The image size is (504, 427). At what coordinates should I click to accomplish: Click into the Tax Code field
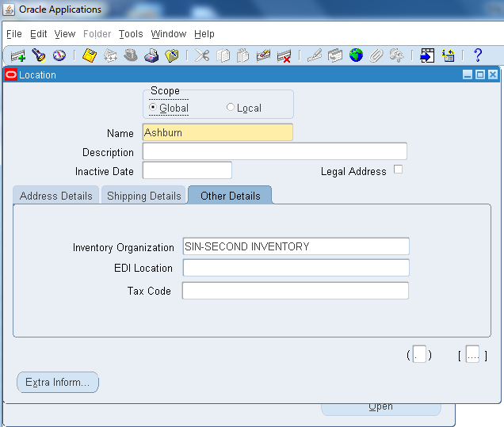click(x=296, y=291)
